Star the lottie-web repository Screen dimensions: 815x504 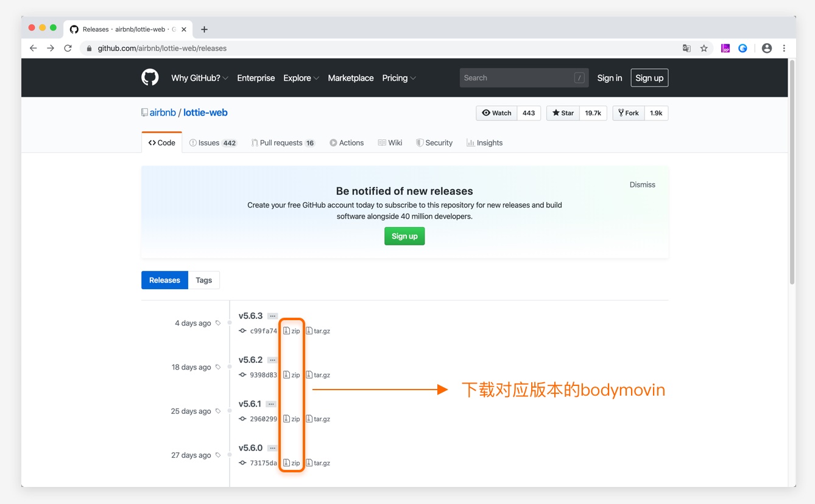click(563, 113)
